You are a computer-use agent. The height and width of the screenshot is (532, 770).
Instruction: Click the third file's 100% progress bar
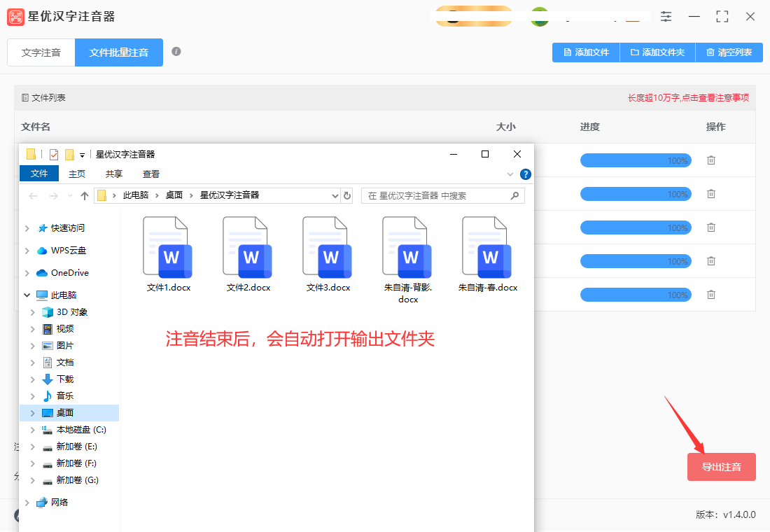tap(636, 228)
